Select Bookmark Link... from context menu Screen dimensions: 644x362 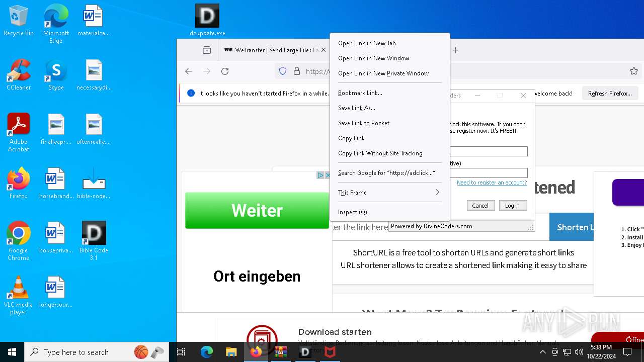390,93
